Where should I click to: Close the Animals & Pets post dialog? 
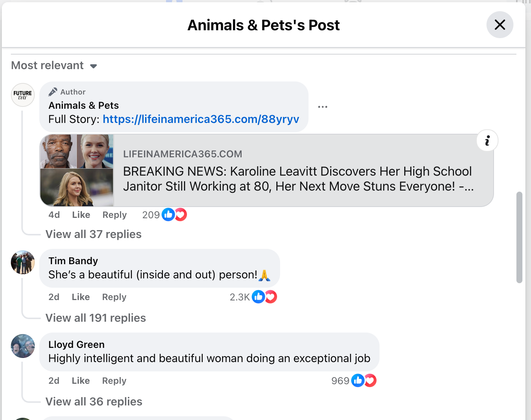point(500,25)
